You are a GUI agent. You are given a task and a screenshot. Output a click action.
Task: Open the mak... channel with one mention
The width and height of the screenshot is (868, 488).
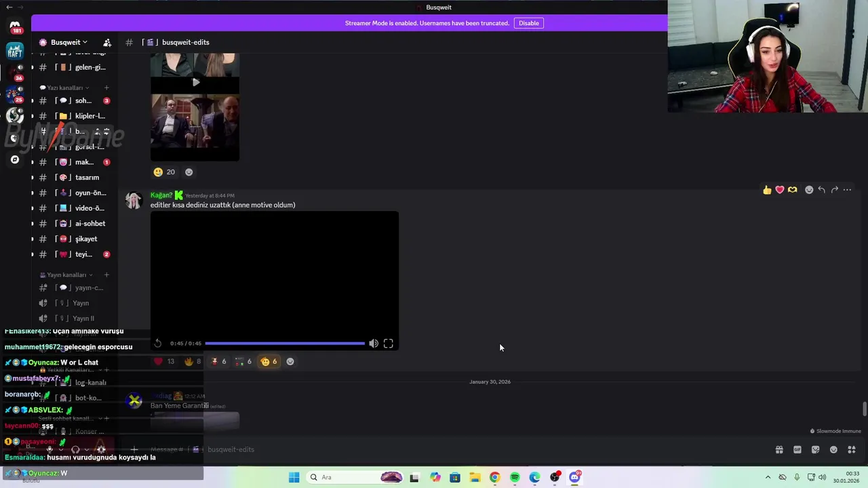[73, 162]
